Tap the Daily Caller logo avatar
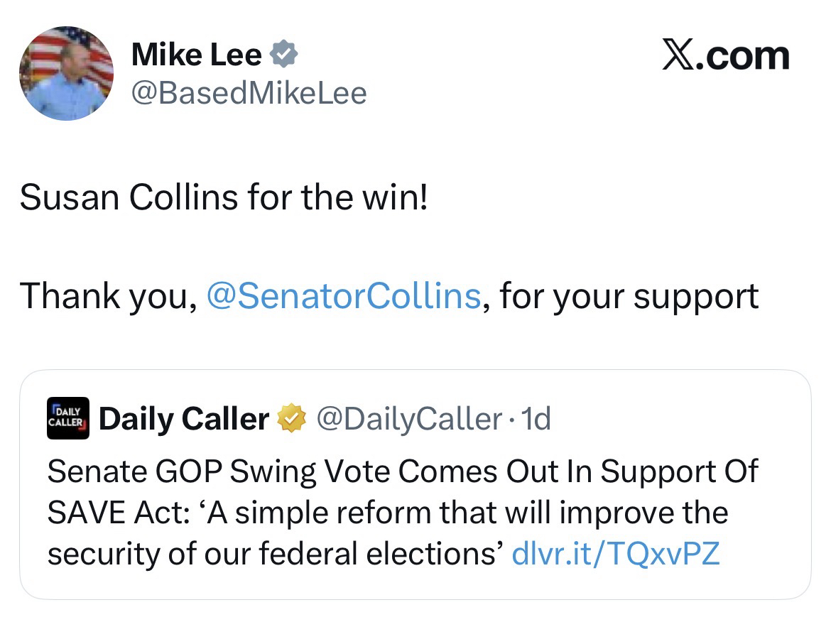The width and height of the screenshot is (831, 644). [68, 418]
